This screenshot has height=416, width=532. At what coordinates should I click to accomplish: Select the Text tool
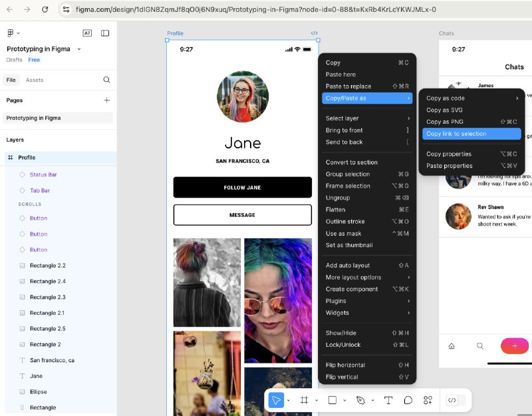pyautogui.click(x=388, y=401)
